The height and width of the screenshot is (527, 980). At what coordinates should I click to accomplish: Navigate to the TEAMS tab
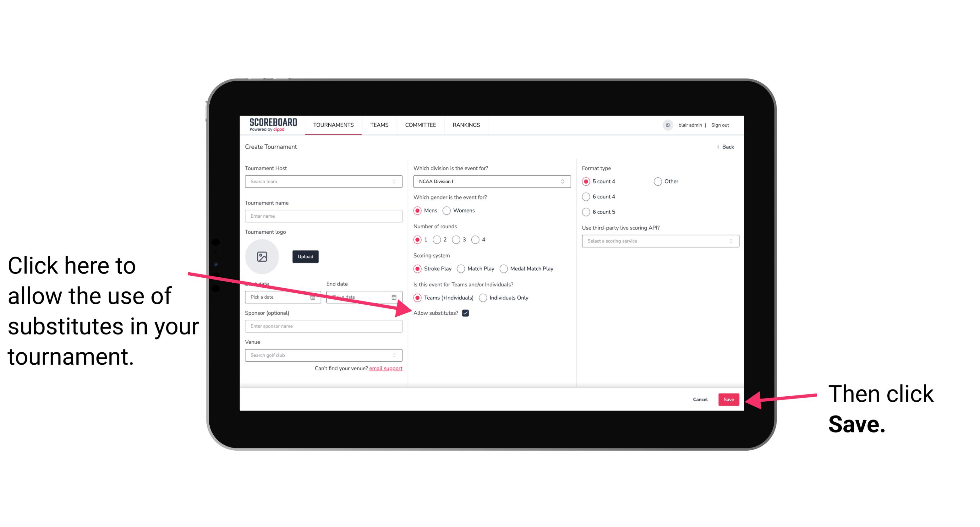379,125
